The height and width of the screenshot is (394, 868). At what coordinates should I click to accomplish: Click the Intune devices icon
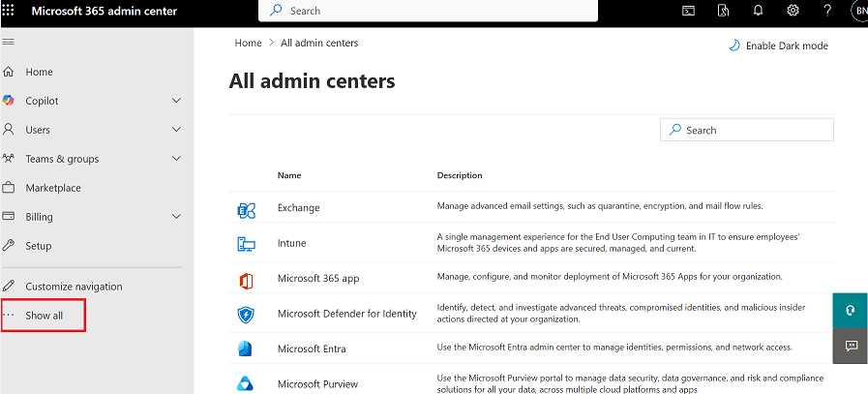pyautogui.click(x=246, y=244)
